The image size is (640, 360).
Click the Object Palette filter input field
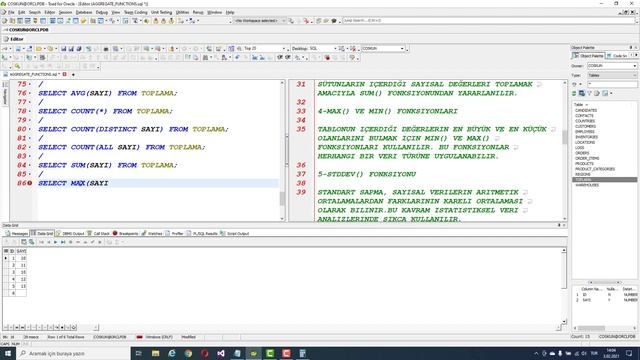(x=612, y=84)
